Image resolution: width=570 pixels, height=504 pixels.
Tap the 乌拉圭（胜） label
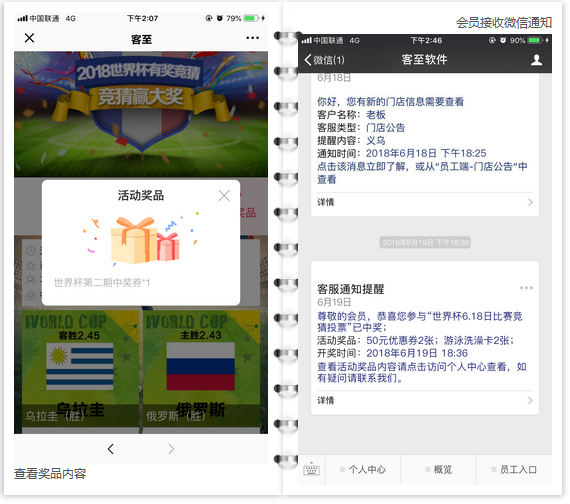tap(55, 416)
